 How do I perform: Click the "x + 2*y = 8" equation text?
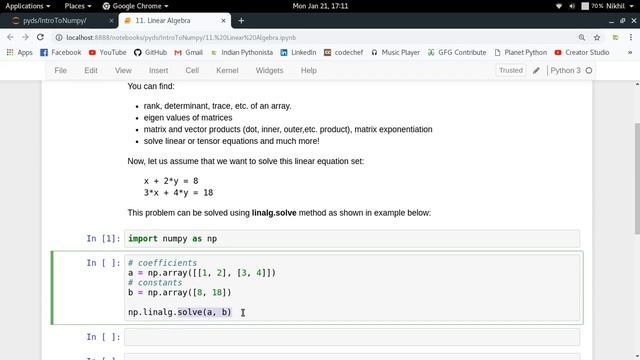coord(171,181)
